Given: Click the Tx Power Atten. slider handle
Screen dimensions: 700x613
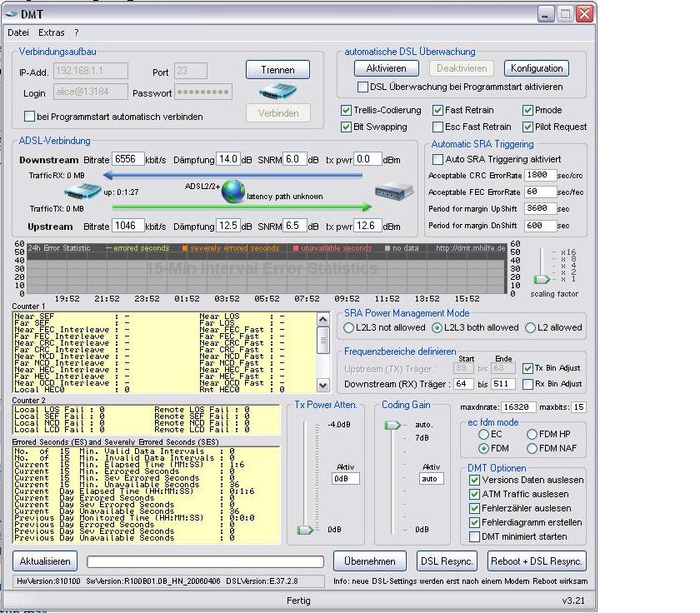Looking at the screenshot, I should (x=306, y=529).
